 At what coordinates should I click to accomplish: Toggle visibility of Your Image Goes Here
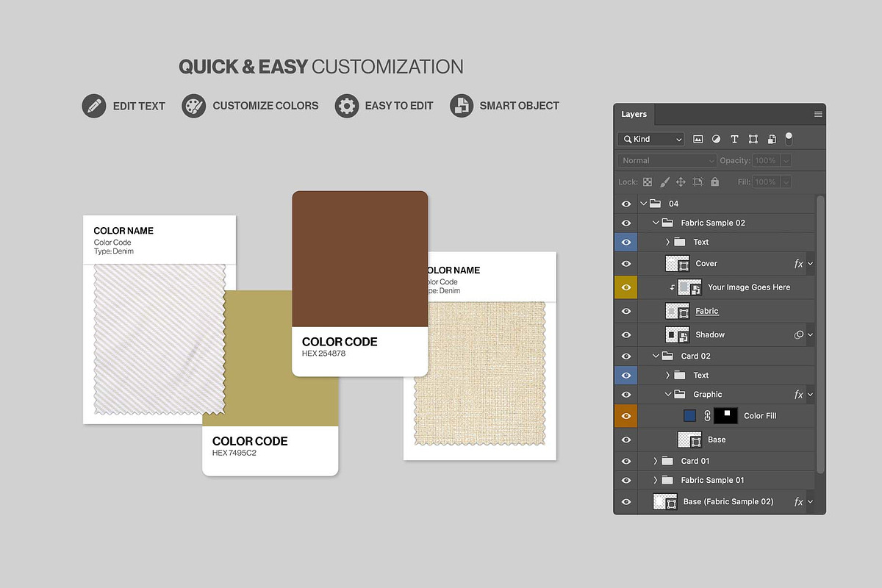[626, 287]
